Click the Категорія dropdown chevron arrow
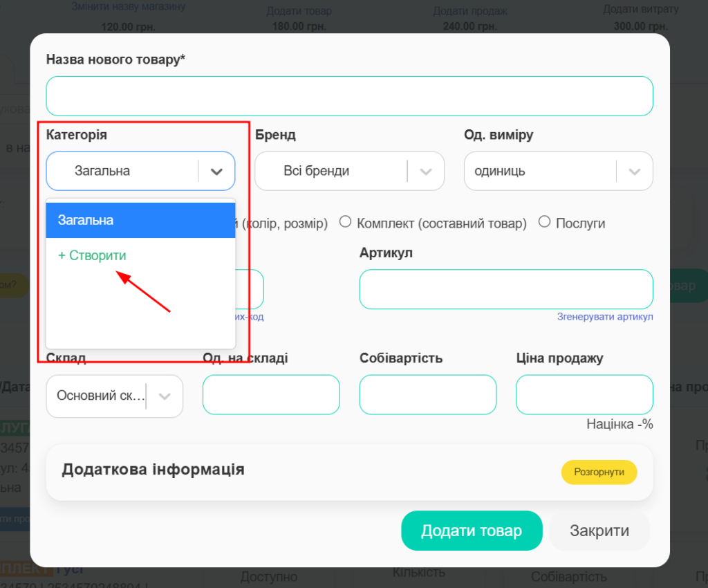Viewport: 708px width, 588px height. tap(217, 171)
